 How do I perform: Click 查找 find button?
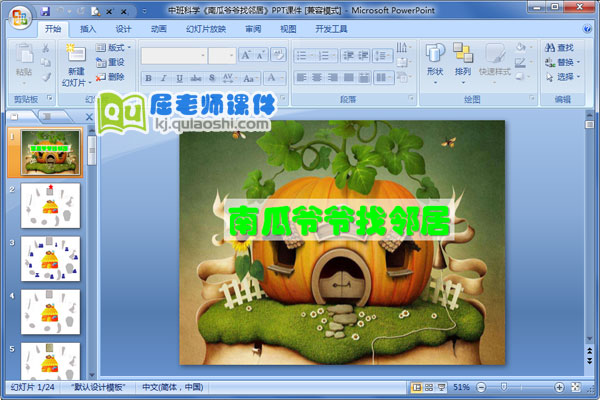click(559, 48)
